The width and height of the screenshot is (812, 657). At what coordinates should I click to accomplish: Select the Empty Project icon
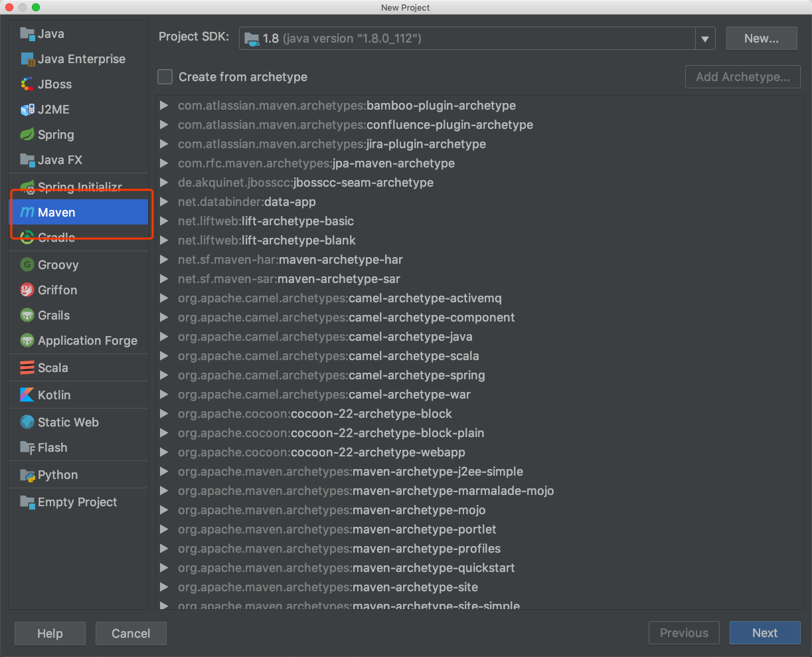pos(27,502)
